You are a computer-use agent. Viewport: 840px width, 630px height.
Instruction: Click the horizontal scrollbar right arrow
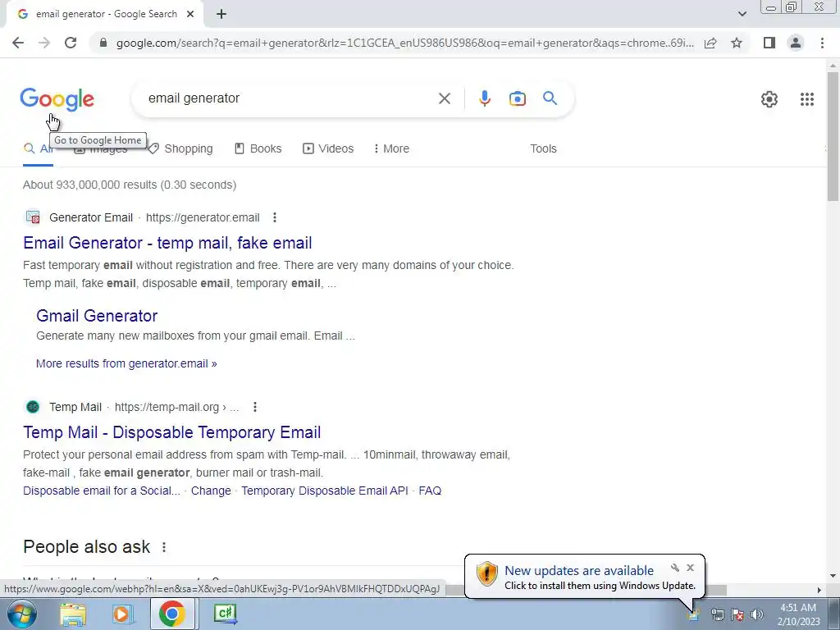tap(819, 590)
